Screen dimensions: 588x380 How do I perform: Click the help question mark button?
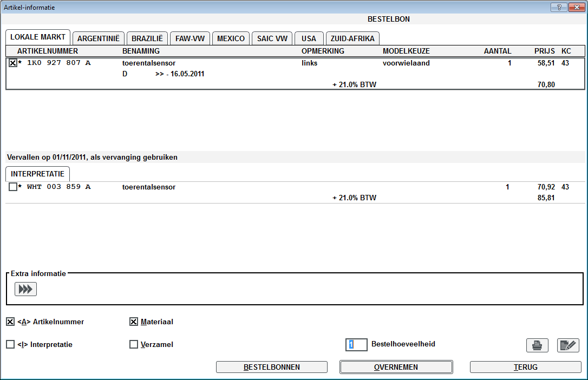558,7
